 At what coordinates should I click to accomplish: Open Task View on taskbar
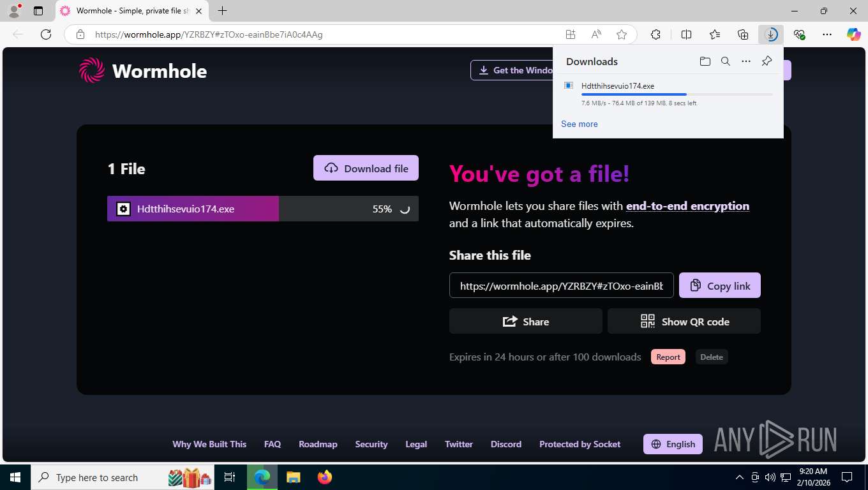coord(230,477)
